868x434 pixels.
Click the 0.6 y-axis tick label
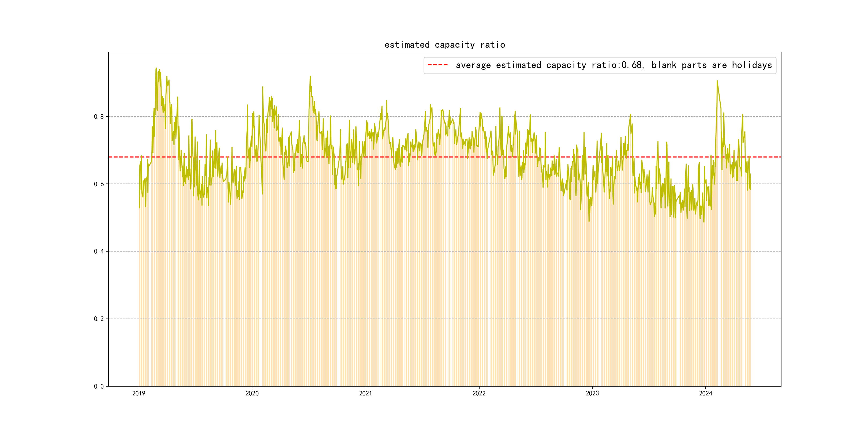[99, 184]
